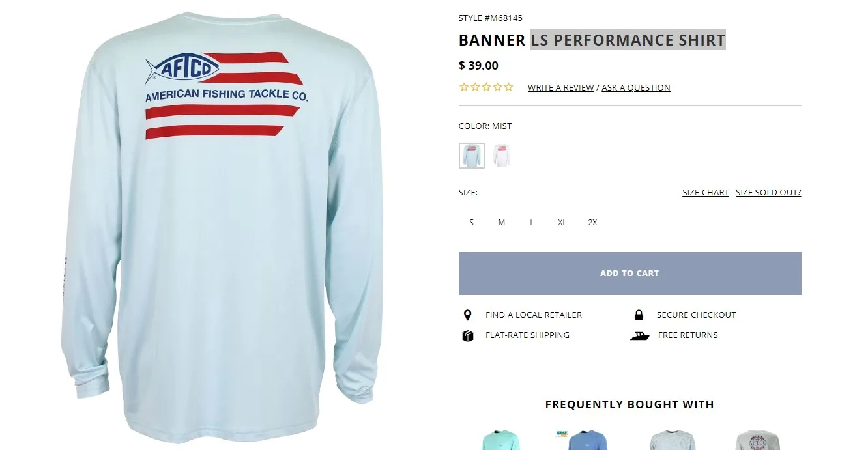This screenshot has width=868, height=450.
Task: Open the Size Chart link
Action: point(706,193)
